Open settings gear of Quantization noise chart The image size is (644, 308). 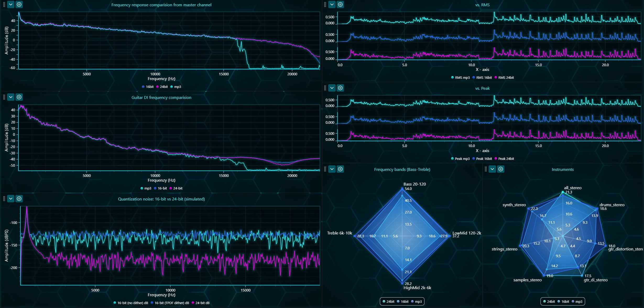coord(19,199)
